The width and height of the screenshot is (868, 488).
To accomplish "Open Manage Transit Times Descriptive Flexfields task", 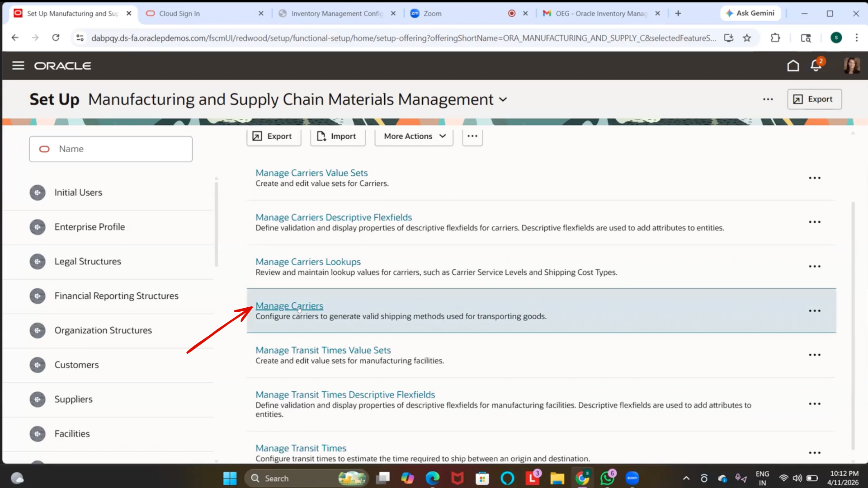I will pyautogui.click(x=345, y=394).
